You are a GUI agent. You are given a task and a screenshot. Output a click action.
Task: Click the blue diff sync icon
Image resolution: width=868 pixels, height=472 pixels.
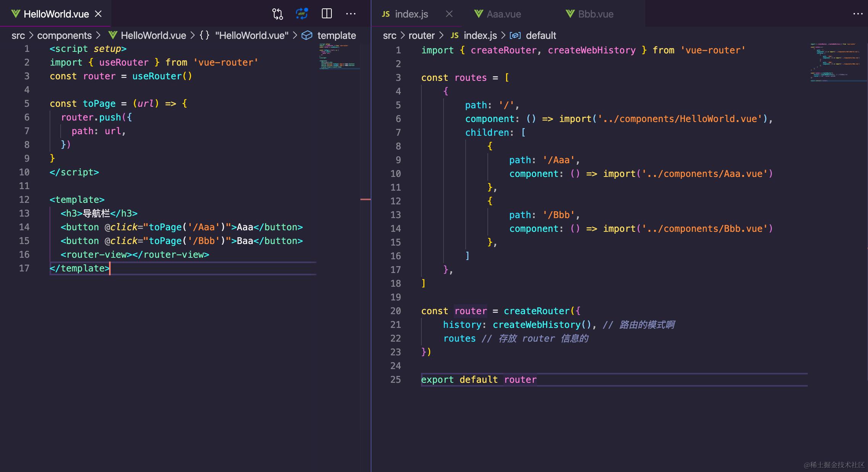pyautogui.click(x=302, y=14)
